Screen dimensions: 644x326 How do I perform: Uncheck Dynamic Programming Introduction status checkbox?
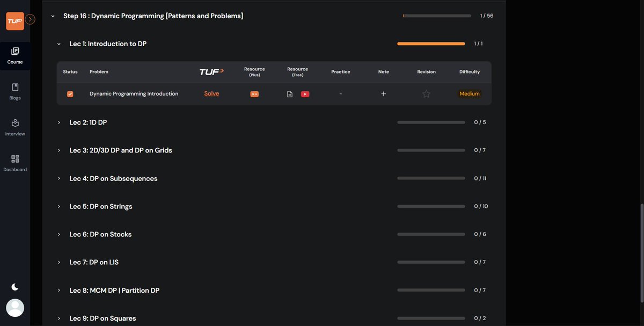[x=70, y=94]
